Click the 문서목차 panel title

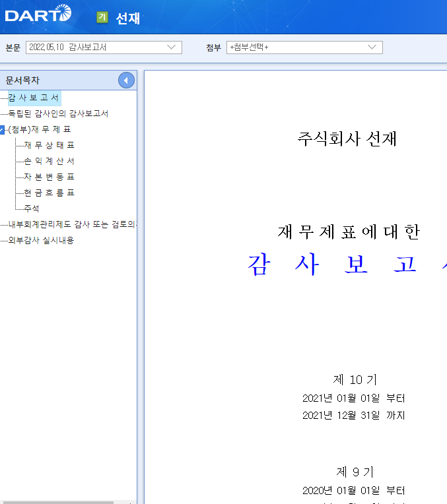[22, 80]
